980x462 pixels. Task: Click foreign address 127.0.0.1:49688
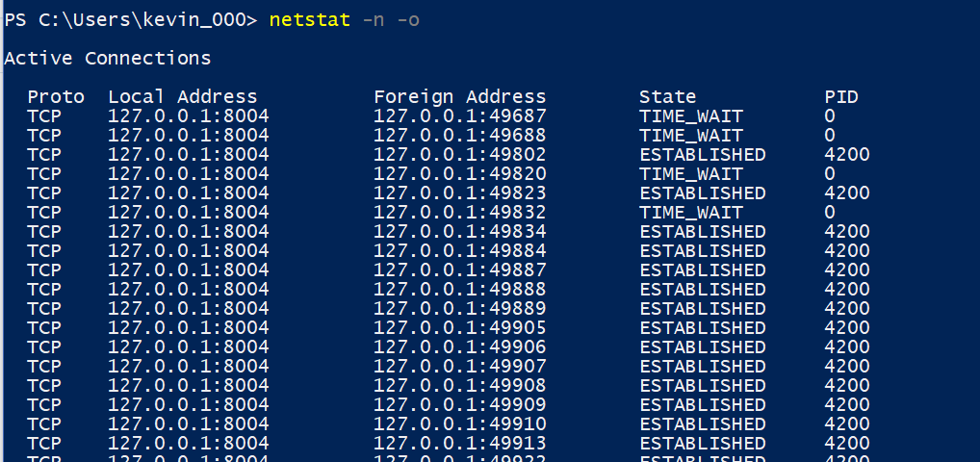[x=459, y=136]
